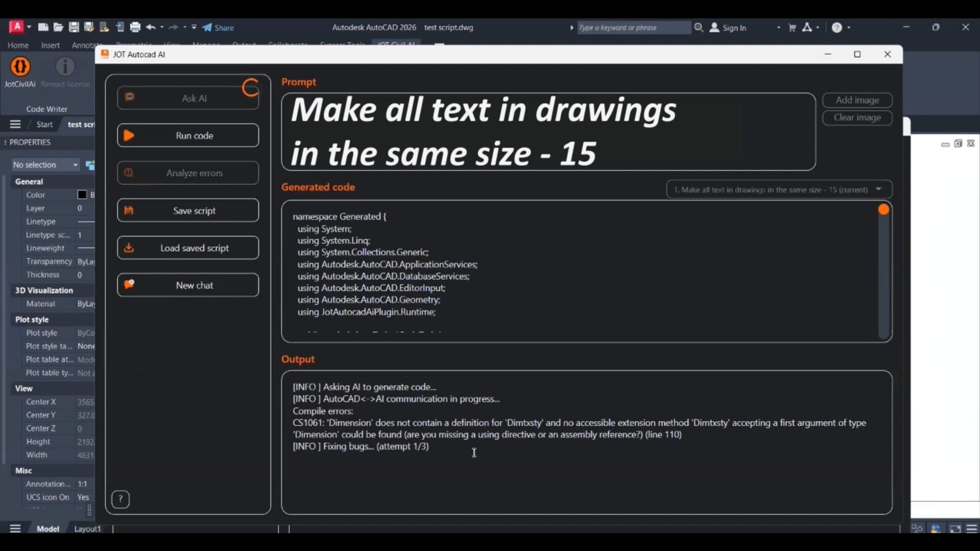Image resolution: width=980 pixels, height=551 pixels.
Task: Click the Save script button
Action: click(188, 210)
